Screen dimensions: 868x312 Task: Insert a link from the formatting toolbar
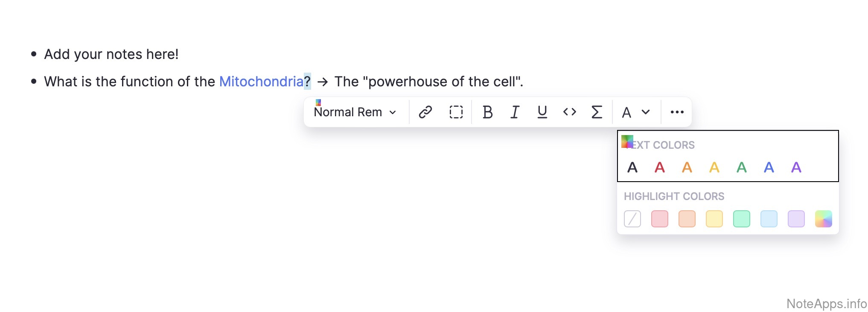(425, 112)
